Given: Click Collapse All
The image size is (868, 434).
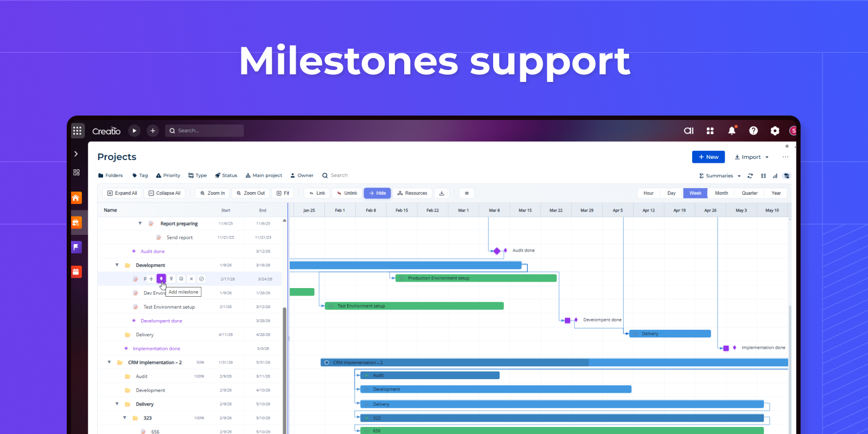Looking at the screenshot, I should tap(165, 193).
